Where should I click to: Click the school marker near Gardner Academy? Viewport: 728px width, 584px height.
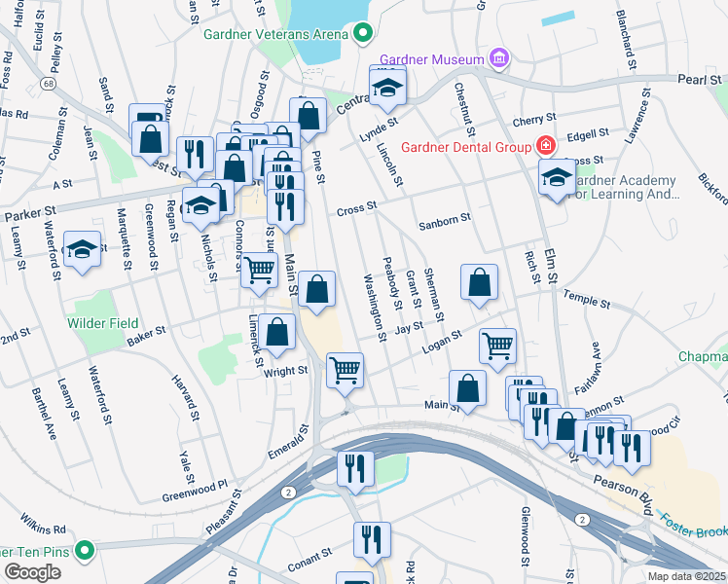pyautogui.click(x=557, y=181)
